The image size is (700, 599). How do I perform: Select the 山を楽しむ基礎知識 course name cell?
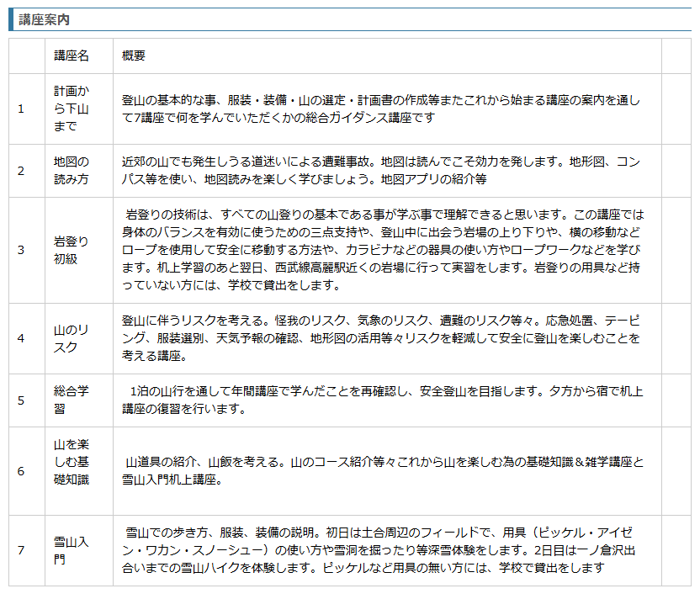point(72,470)
